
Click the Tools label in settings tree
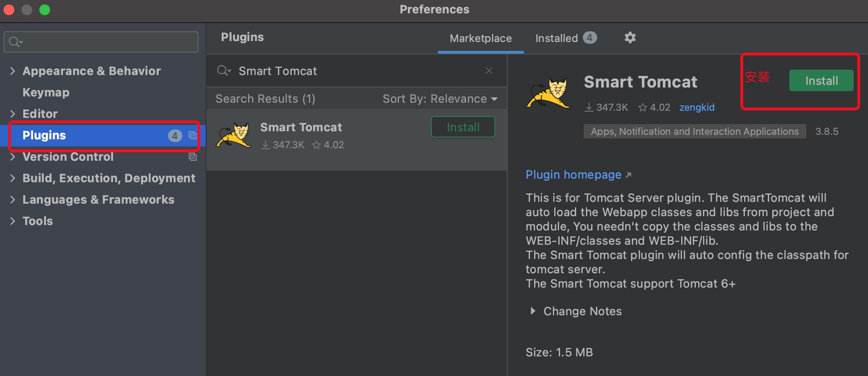pyautogui.click(x=38, y=221)
